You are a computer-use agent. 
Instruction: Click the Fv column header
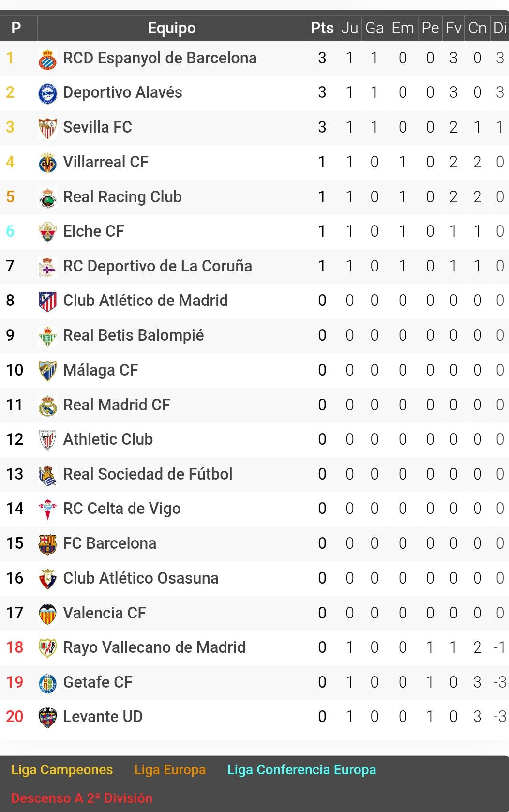coord(453,28)
